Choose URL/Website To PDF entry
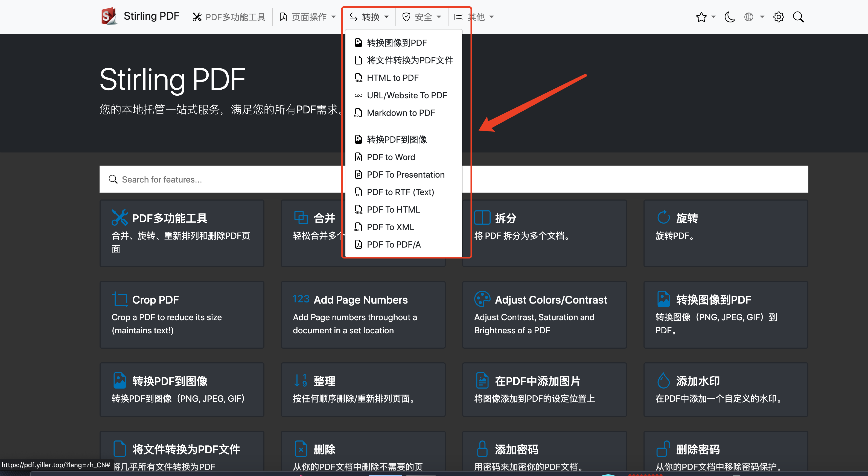Viewport: 868px width, 476px height. (403, 95)
